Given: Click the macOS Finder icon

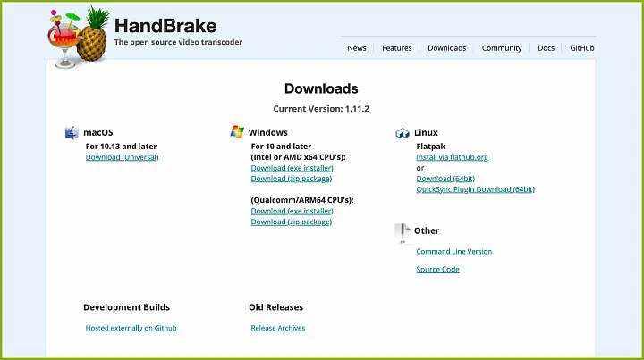Looking at the screenshot, I should [x=72, y=133].
